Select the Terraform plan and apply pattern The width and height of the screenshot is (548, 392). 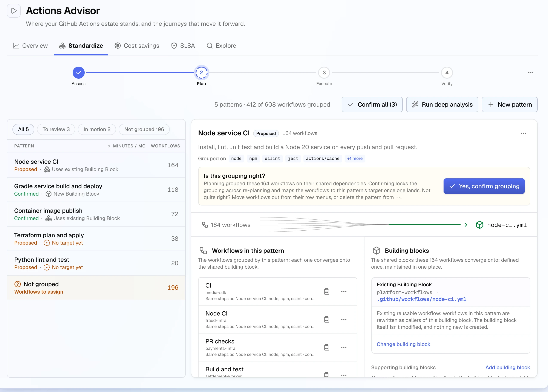pyautogui.click(x=96, y=239)
